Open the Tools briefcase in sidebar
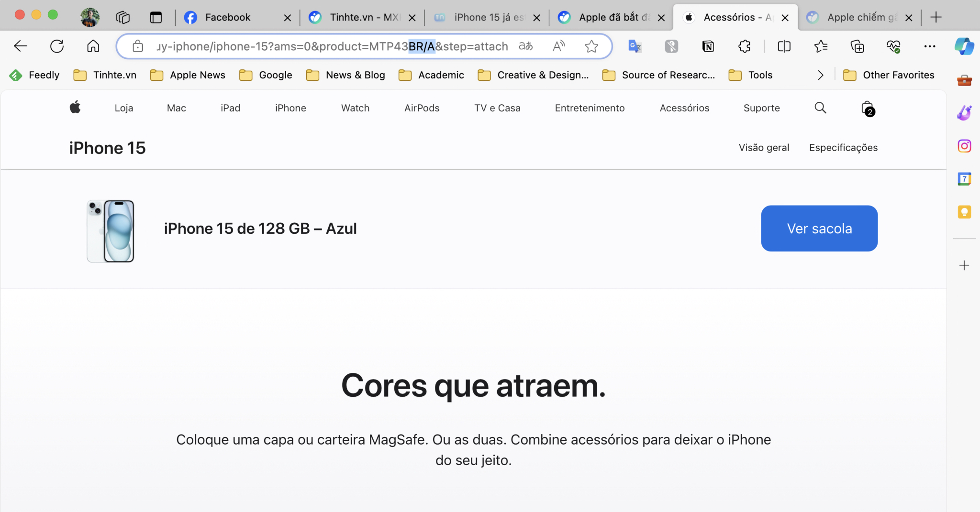The width and height of the screenshot is (980, 512). (x=964, y=80)
